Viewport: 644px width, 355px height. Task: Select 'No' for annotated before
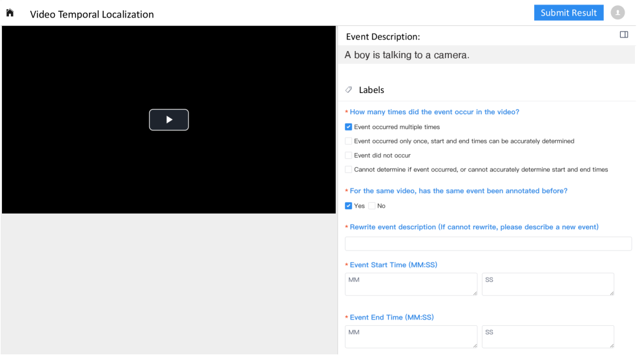pos(372,206)
